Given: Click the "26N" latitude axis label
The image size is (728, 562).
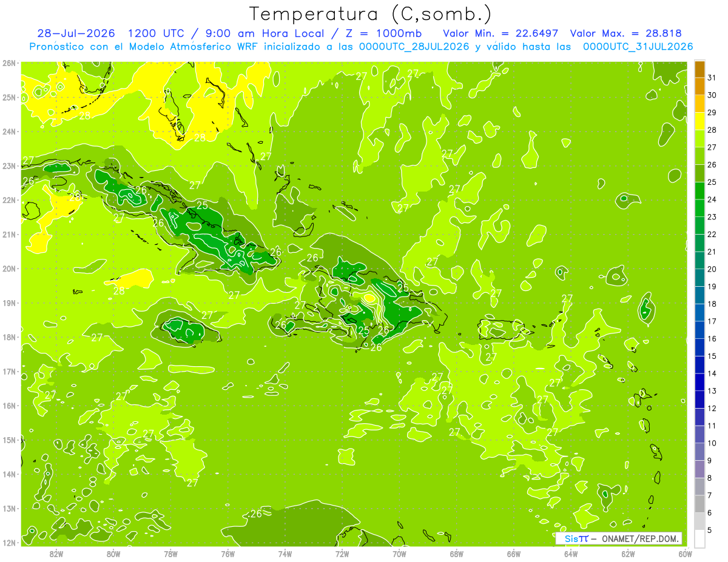Looking at the screenshot, I should [x=9, y=63].
